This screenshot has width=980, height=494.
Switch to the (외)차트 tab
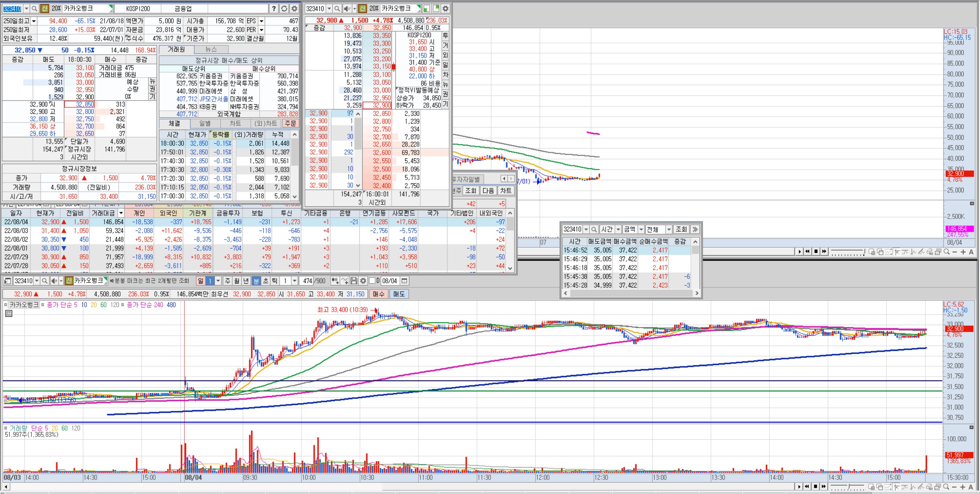pos(266,123)
